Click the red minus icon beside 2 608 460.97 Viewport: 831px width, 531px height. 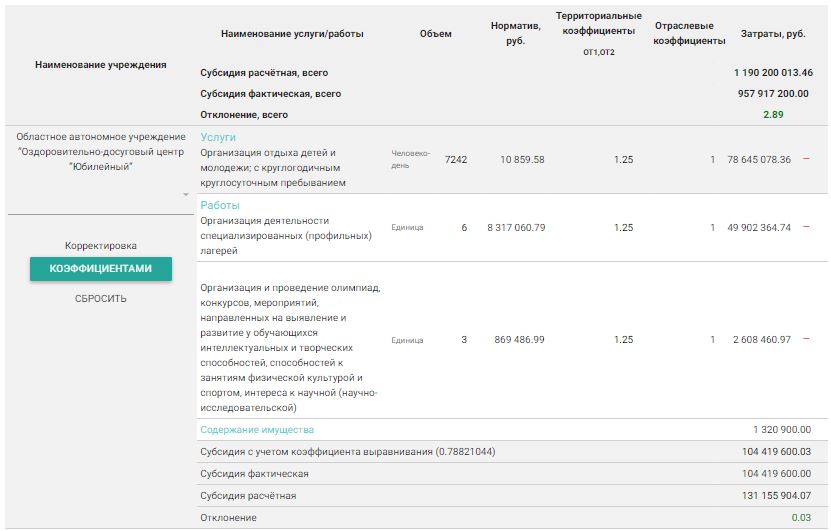click(806, 339)
